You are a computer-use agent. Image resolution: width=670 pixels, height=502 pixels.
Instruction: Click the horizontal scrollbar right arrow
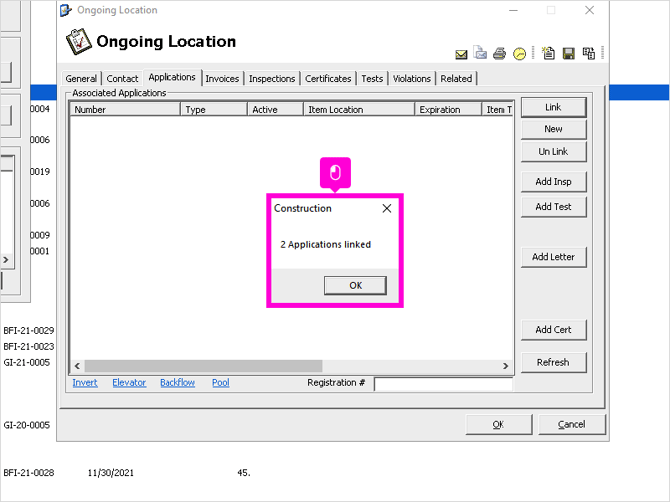pyautogui.click(x=505, y=366)
